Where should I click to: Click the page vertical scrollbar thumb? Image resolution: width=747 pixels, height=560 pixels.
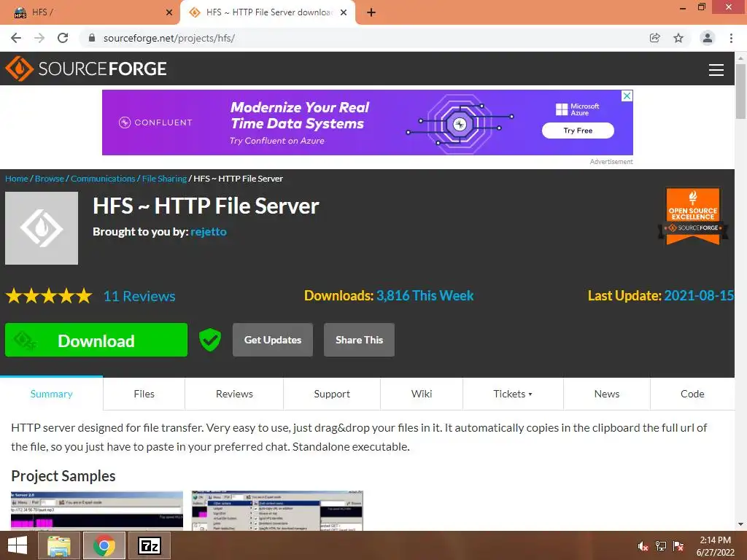(741, 90)
